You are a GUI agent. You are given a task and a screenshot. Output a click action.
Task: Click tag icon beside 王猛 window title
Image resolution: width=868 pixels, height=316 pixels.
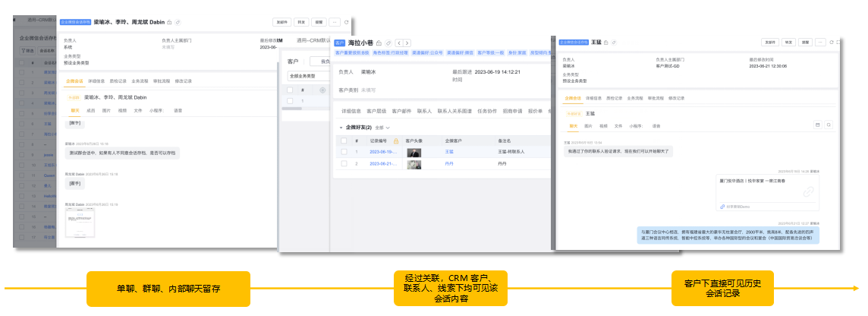[614, 42]
